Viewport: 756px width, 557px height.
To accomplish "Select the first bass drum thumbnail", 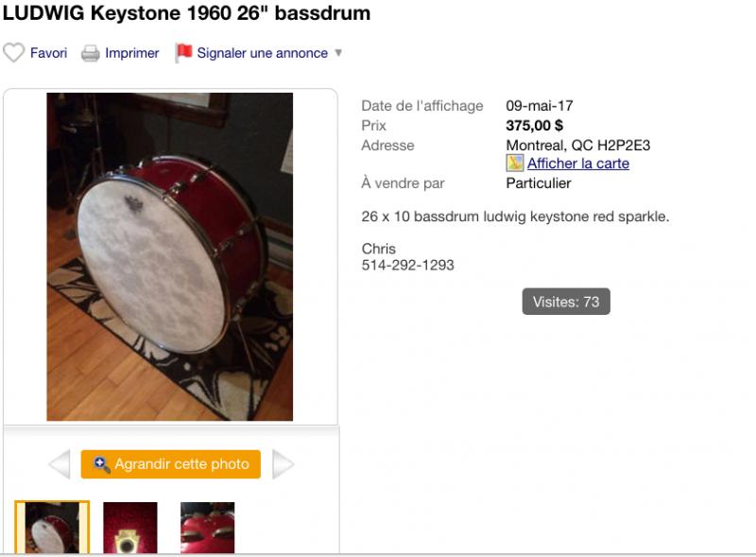I will (52, 528).
